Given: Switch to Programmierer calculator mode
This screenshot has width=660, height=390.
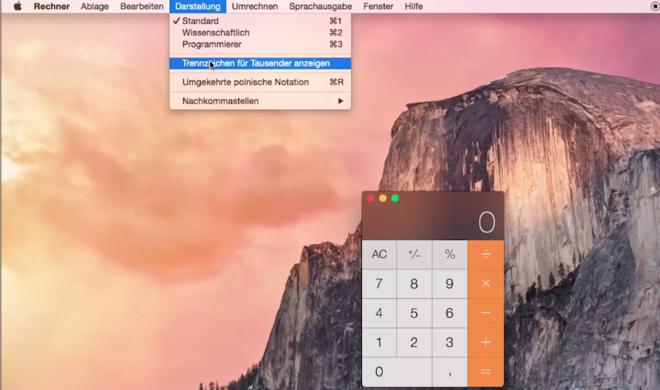Looking at the screenshot, I should [260, 44].
